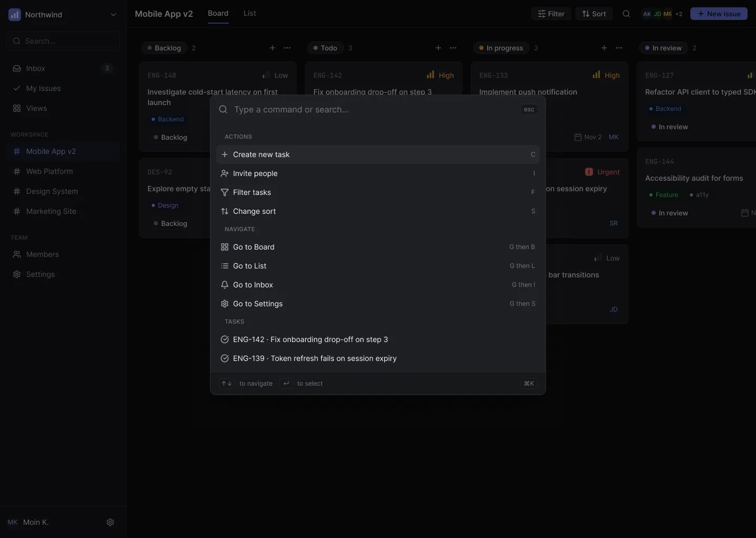Add issue to Todo column with plus

pos(438,48)
